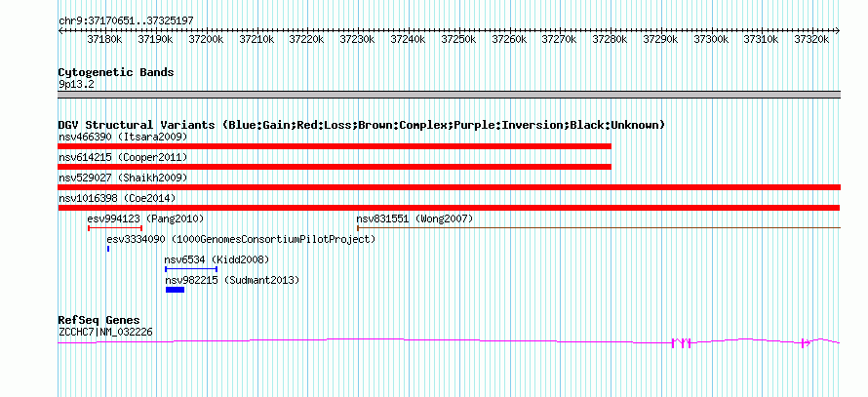
Task: Select the 37190k ruler tick label
Action: (156, 39)
